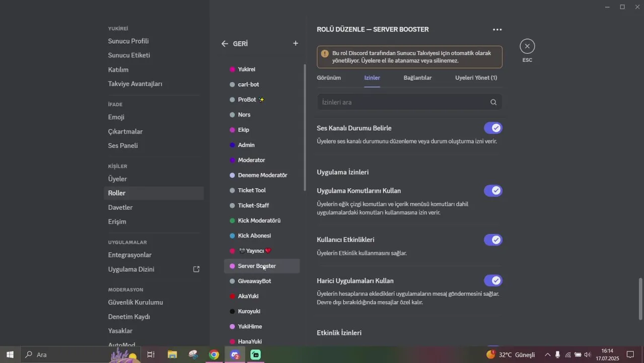Open the Windows notification center

pos(630,354)
